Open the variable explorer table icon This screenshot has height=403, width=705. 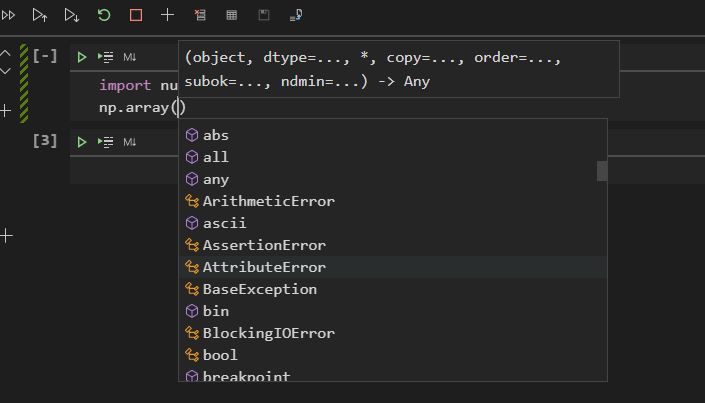pos(232,15)
